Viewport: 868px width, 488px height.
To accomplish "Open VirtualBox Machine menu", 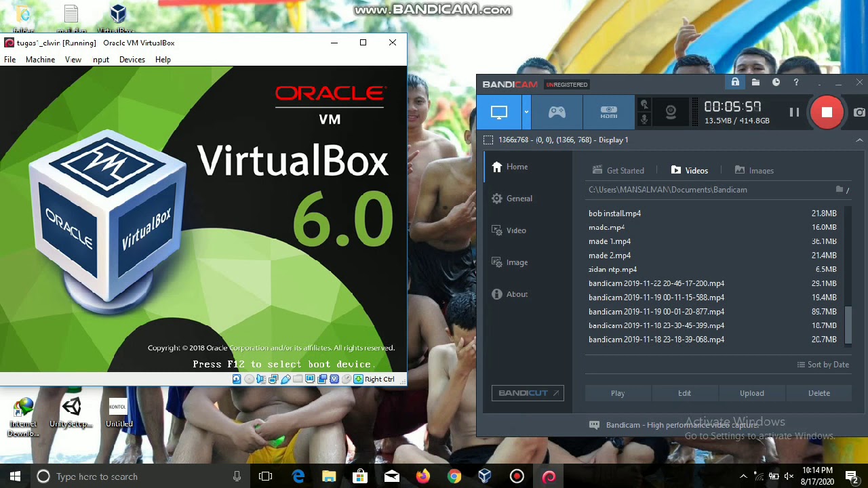I will (x=40, y=60).
